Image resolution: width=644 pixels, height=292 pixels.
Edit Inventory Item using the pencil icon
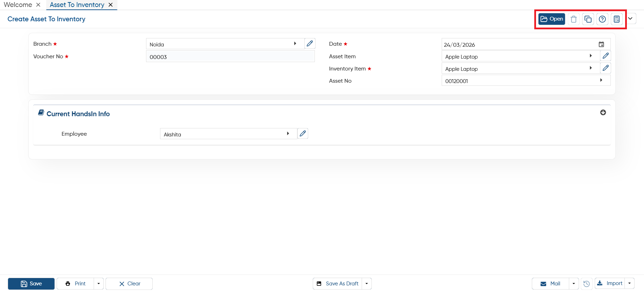tap(606, 68)
